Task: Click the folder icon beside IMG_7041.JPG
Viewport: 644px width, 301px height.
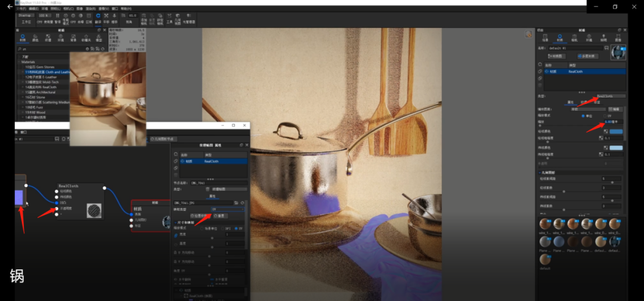Action: click(x=236, y=203)
